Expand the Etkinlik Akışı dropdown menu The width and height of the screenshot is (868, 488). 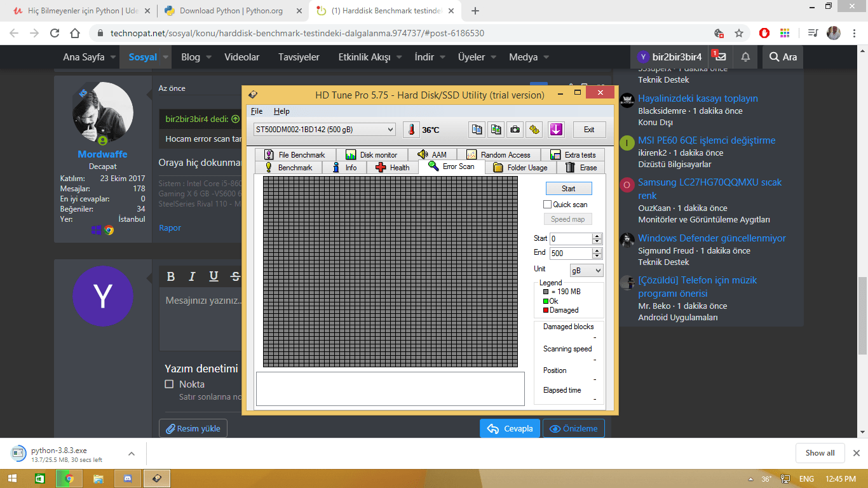[400, 57]
